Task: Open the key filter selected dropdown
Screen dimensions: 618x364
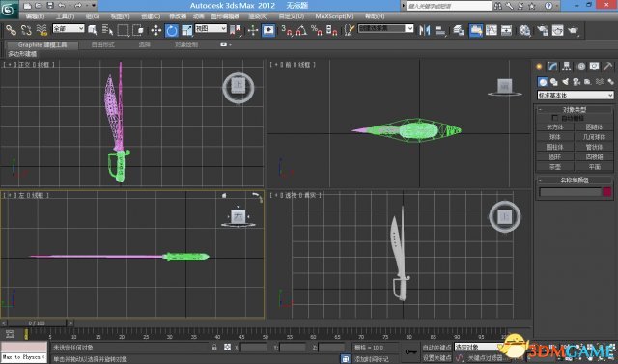Action: [x=479, y=347]
